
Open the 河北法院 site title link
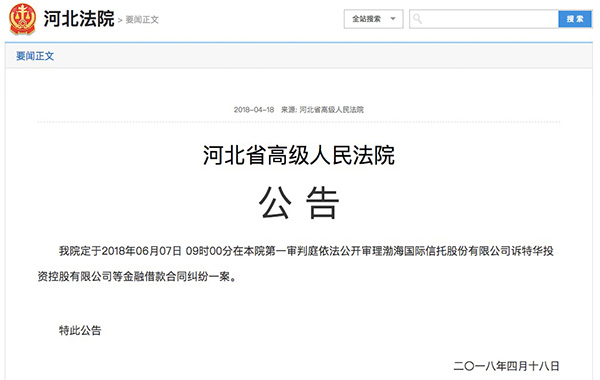tap(79, 18)
